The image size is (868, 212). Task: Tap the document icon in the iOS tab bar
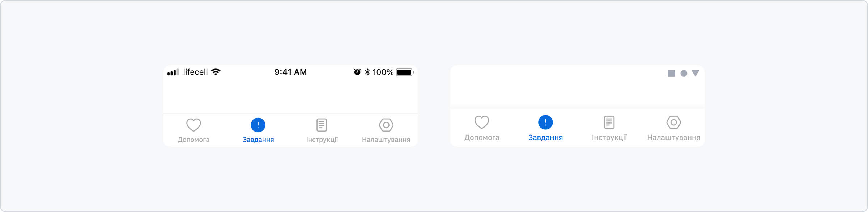[x=322, y=125]
